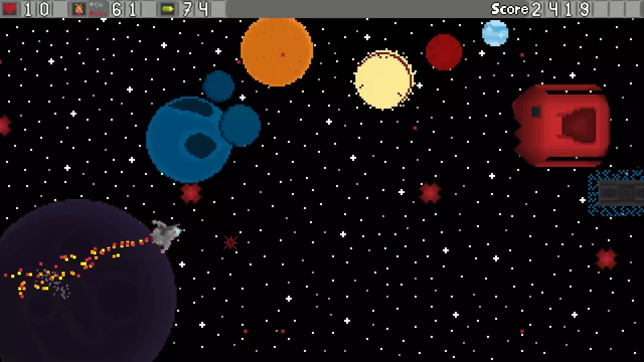Click the health value 10

37,9
